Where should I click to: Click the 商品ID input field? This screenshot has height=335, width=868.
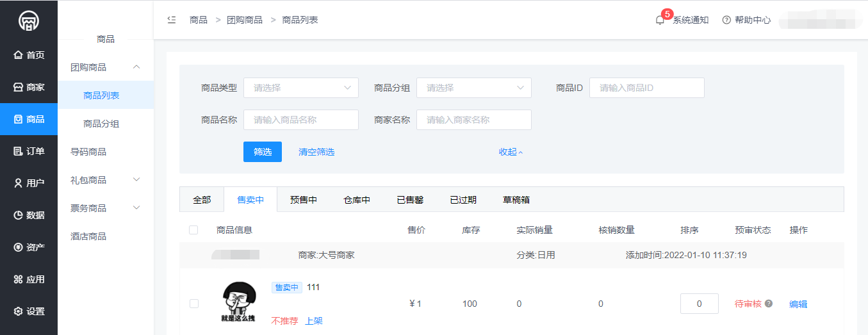click(x=646, y=88)
